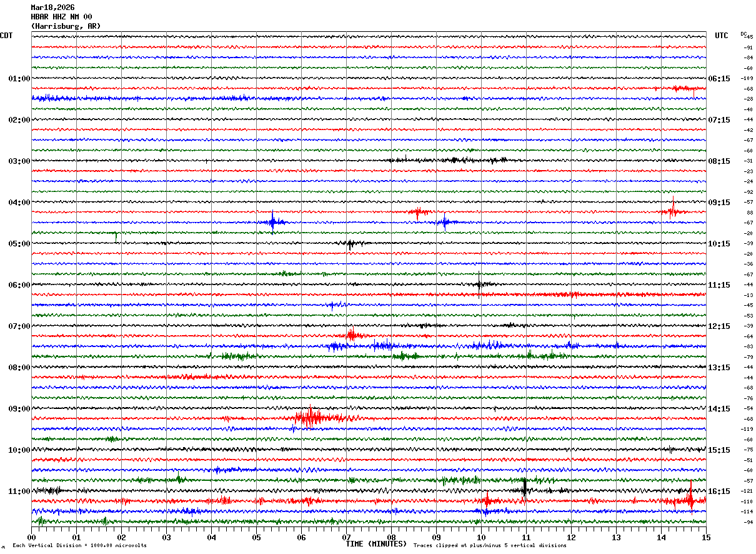Click the 15:15 UTC time label
This screenshot has height=554, width=756.
coord(719,450)
